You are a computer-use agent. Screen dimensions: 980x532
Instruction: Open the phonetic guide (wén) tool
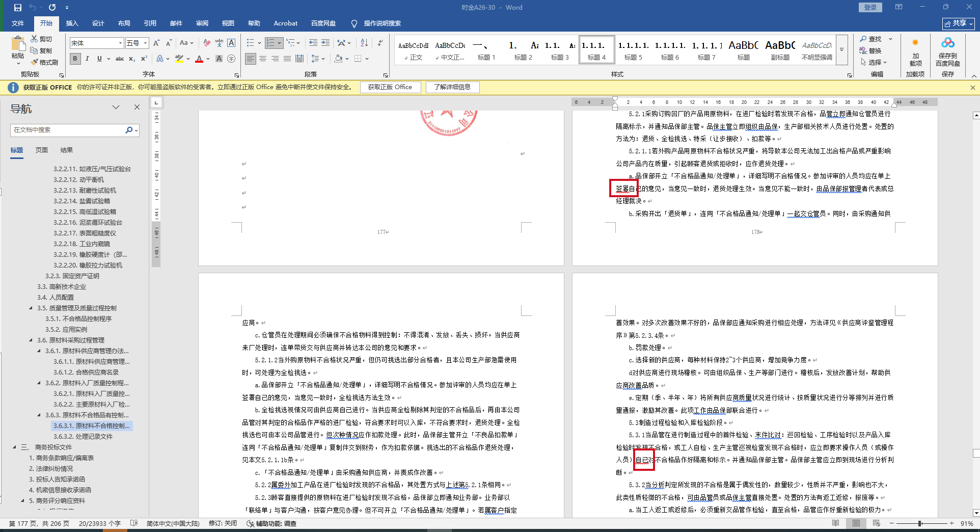pyautogui.click(x=219, y=43)
